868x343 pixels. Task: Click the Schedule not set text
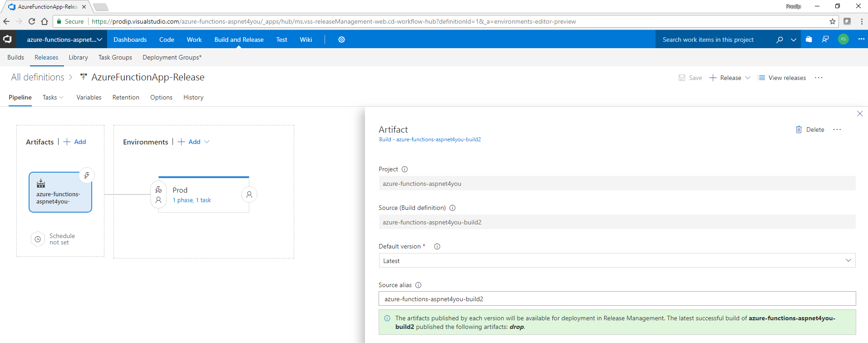click(62, 239)
